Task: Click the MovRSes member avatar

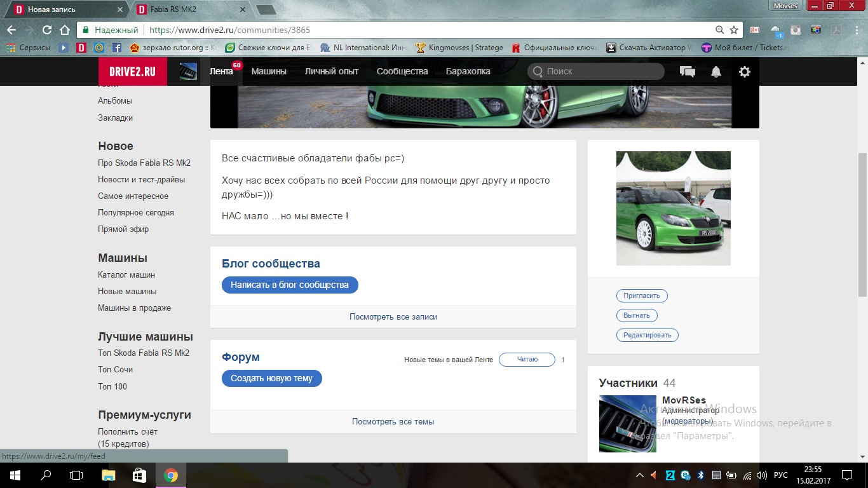Action: [628, 424]
